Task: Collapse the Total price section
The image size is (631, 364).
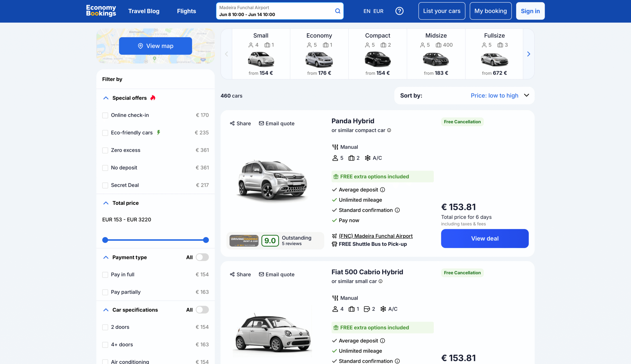Action: [106, 203]
